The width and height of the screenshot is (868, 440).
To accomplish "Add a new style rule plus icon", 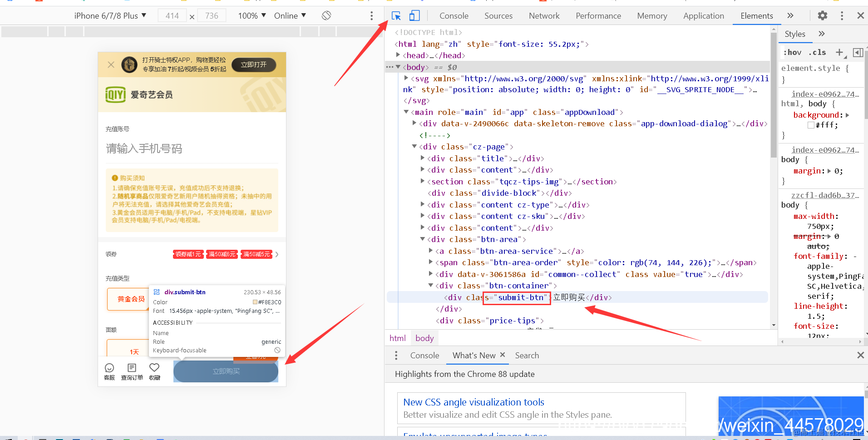I will 840,53.
